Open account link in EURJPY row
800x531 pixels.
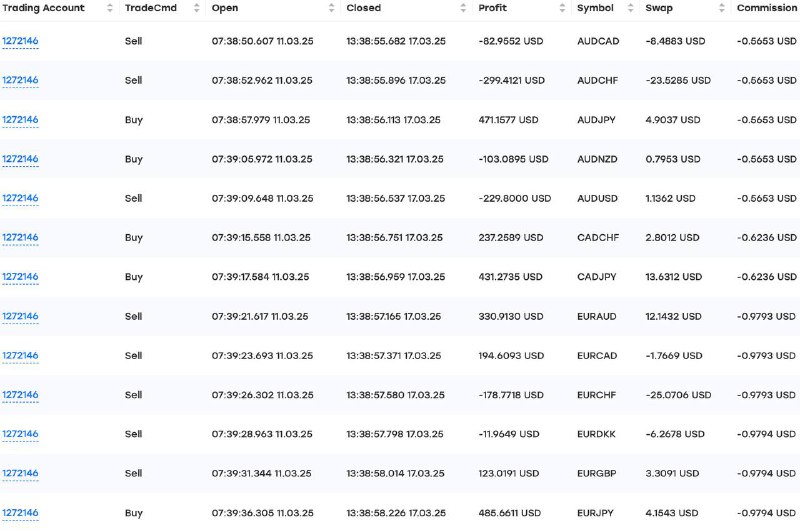20,513
